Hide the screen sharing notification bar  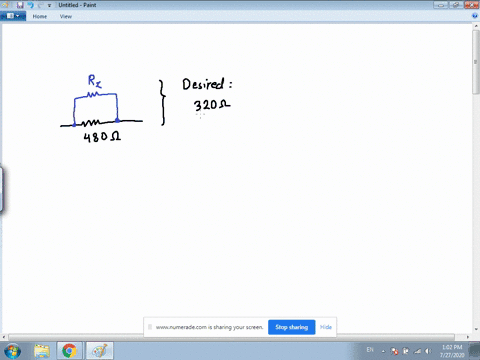click(x=326, y=327)
